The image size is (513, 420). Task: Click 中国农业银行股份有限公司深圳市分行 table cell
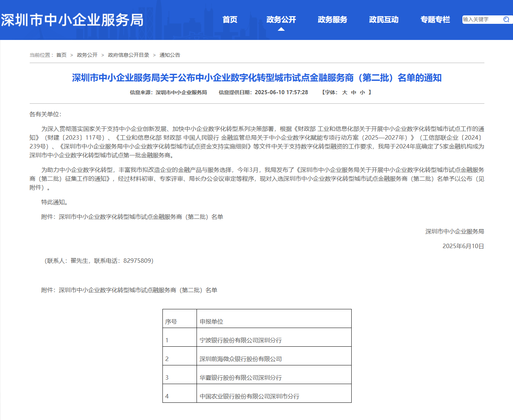click(x=249, y=396)
